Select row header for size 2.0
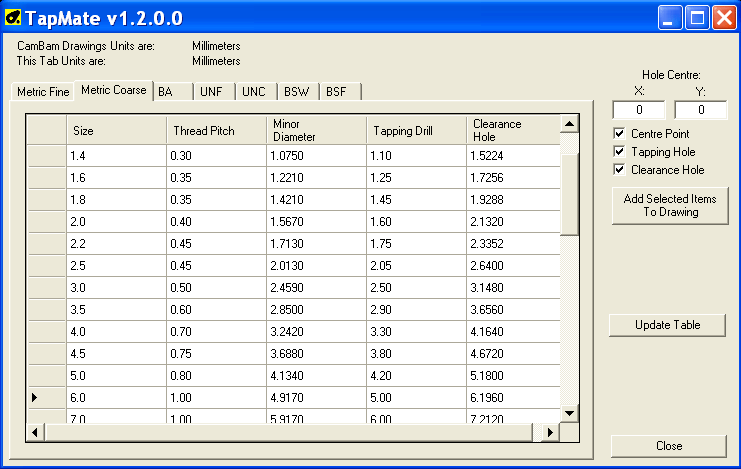741x469 pixels. 46,222
